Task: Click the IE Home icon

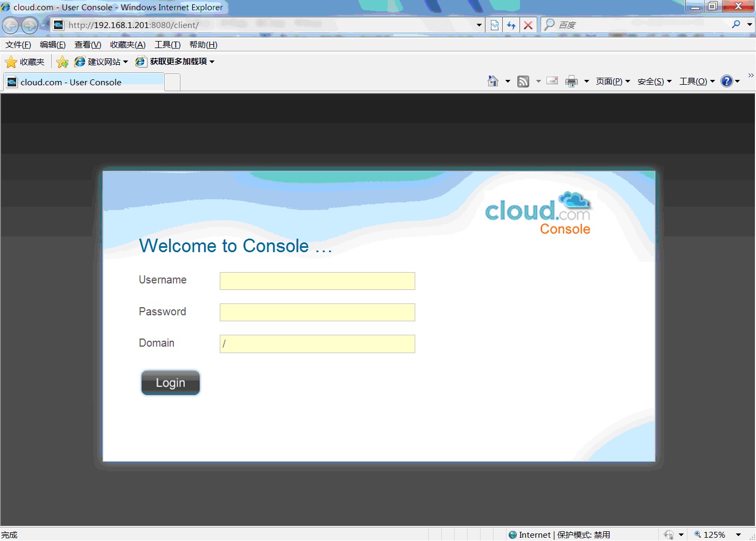Action: [x=492, y=80]
